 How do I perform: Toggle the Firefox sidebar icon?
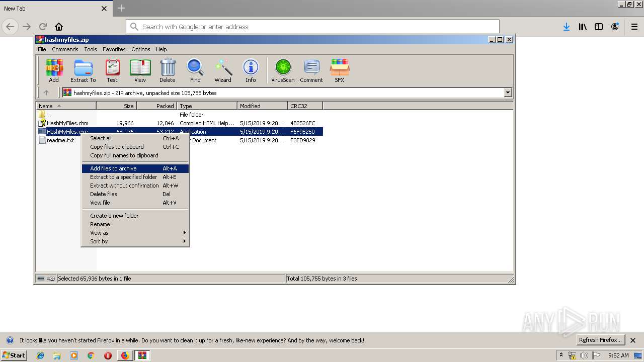point(599,27)
